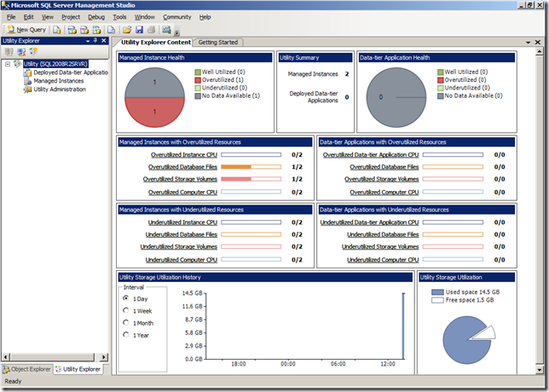Select Managed Instances in the tree
This screenshot has height=392, width=549.
tap(58, 81)
